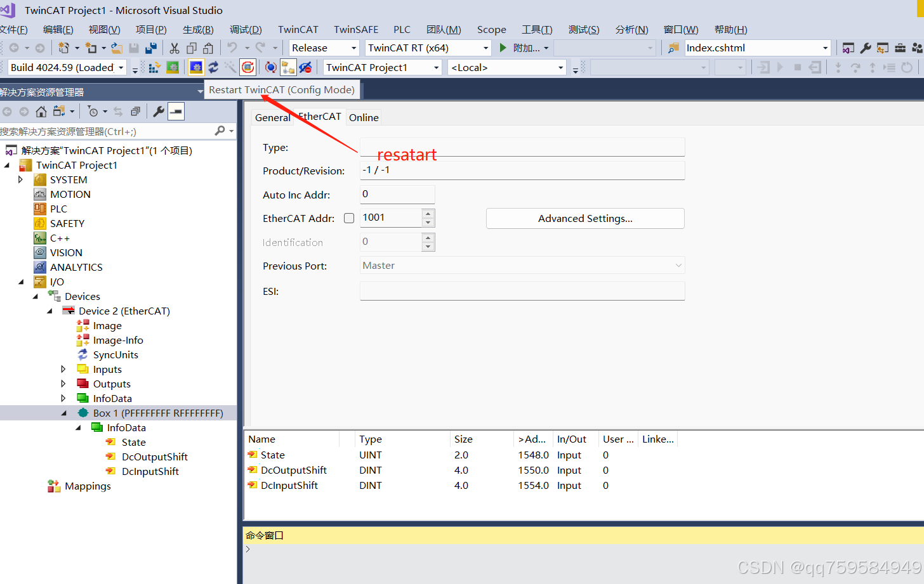
Task: Select the Mappings tree item
Action: 88,486
